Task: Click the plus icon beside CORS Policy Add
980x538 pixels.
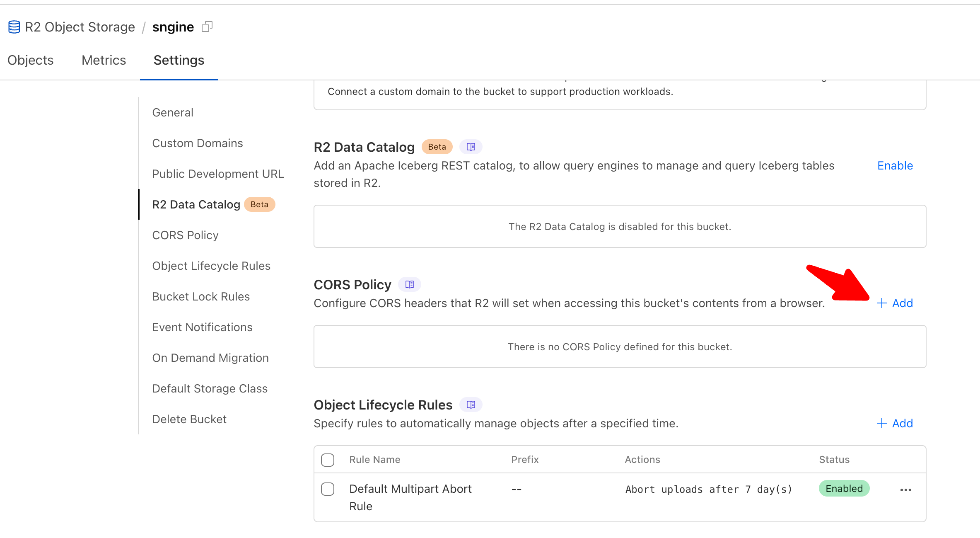Action: point(882,303)
